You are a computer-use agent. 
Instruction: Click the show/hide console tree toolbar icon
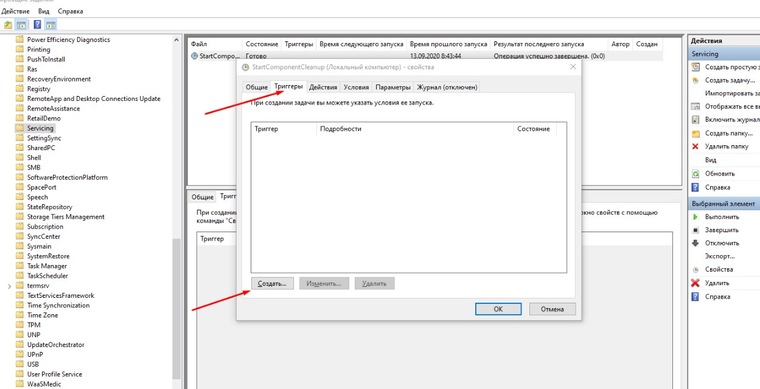point(21,25)
